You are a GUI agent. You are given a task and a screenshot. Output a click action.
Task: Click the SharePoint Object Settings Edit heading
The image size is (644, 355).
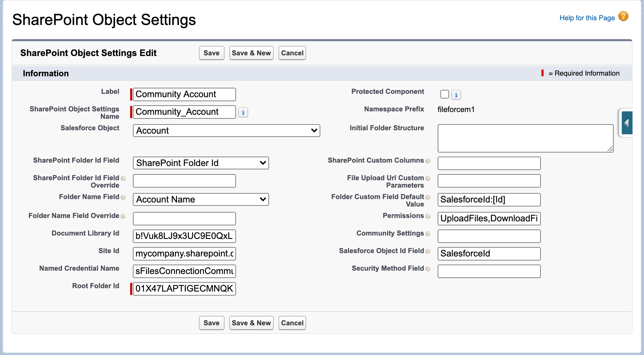click(x=88, y=53)
